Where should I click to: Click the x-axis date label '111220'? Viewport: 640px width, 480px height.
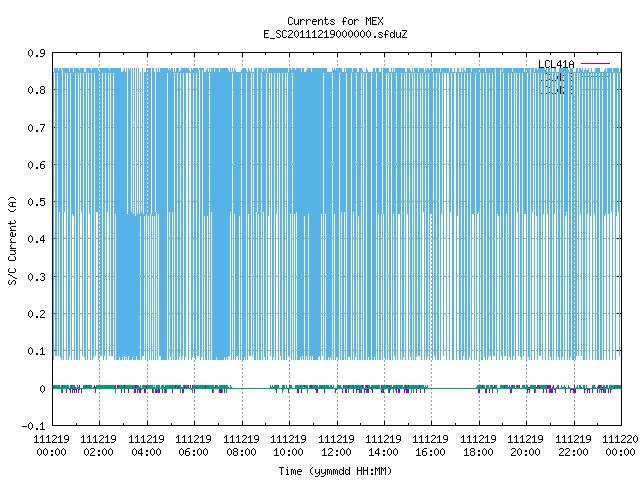(620, 439)
